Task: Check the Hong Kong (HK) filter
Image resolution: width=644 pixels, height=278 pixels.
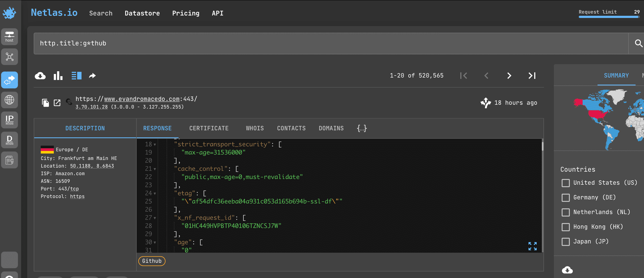Action: pyautogui.click(x=566, y=227)
